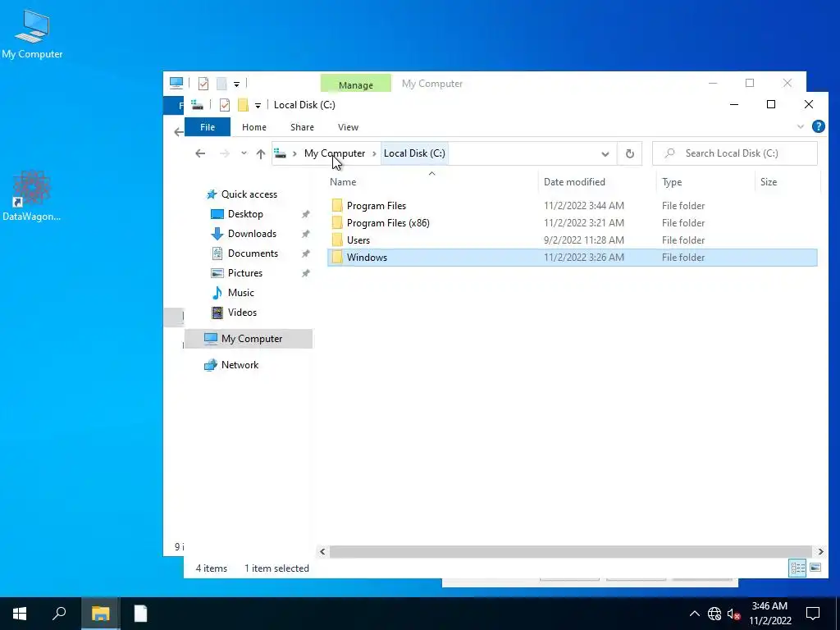The height and width of the screenshot is (630, 840).
Task: Open the address bar history dropdown
Action: tap(605, 153)
